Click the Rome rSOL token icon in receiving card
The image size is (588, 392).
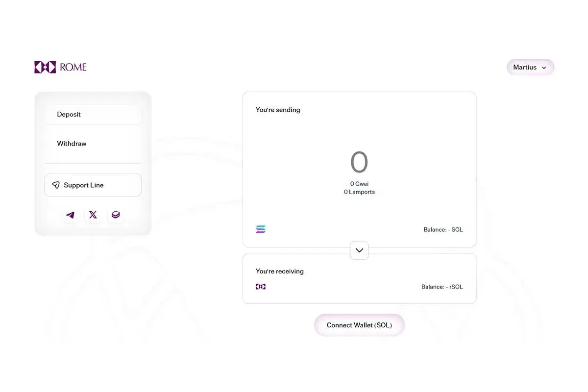[261, 287]
